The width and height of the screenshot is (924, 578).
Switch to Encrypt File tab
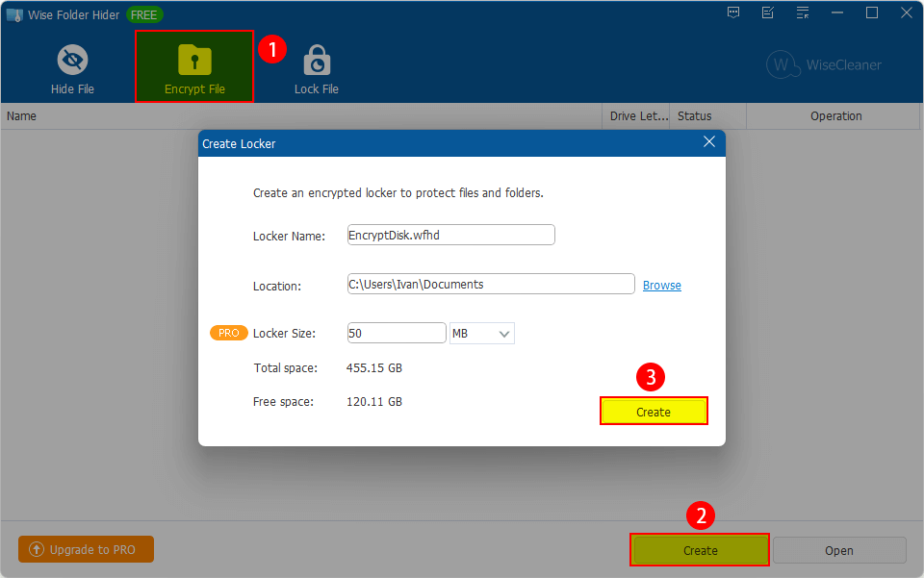(x=194, y=67)
